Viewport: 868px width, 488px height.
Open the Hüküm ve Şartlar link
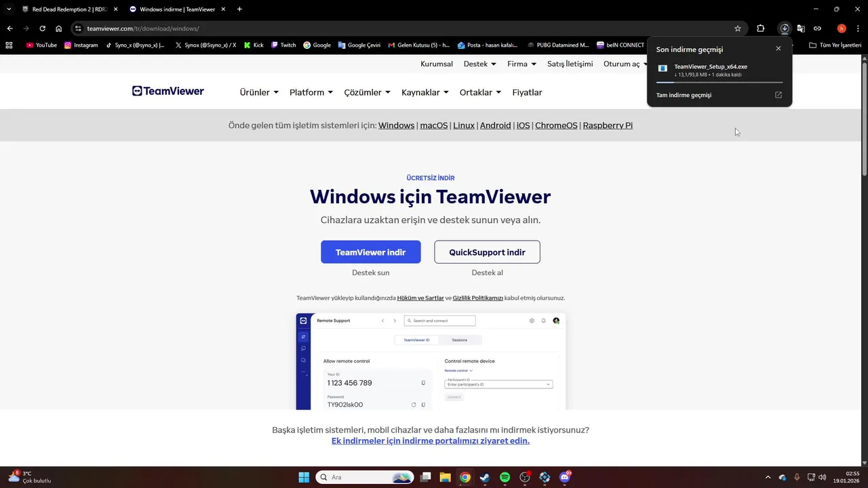(420, 298)
